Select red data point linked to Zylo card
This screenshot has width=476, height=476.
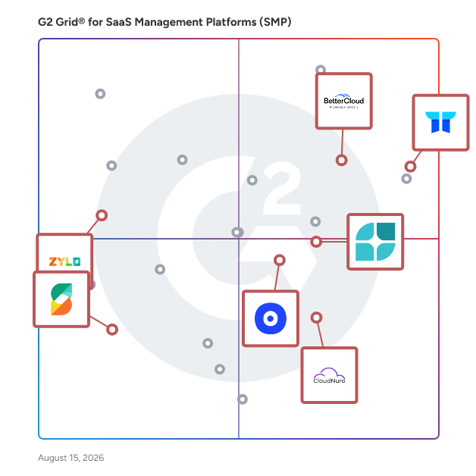click(x=102, y=215)
